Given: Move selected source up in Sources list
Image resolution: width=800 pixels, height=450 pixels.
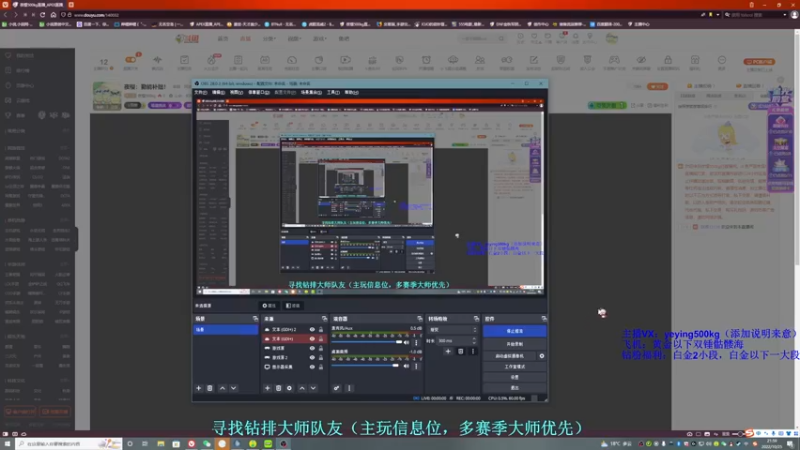Looking at the screenshot, I should tap(302, 388).
